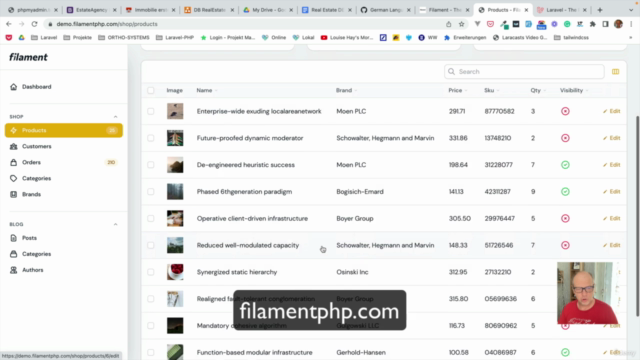
Task: Sort table by Qty column
Action: coord(538,90)
